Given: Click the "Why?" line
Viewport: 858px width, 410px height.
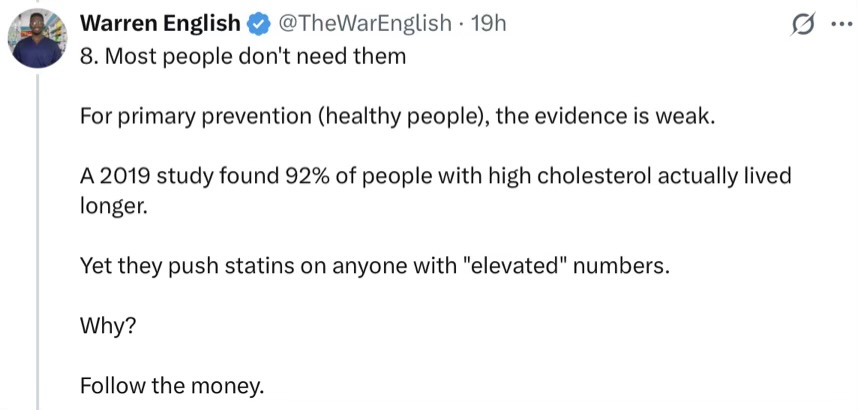Looking at the screenshot, I should click(107, 326).
